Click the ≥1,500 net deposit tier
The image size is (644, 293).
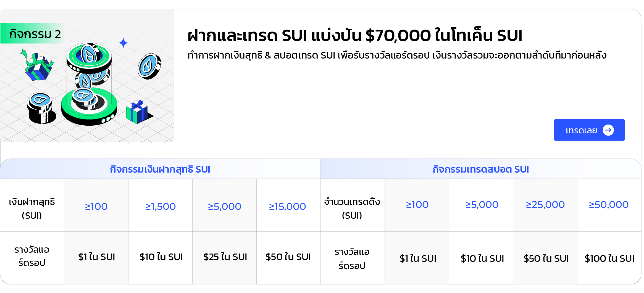coord(161,206)
